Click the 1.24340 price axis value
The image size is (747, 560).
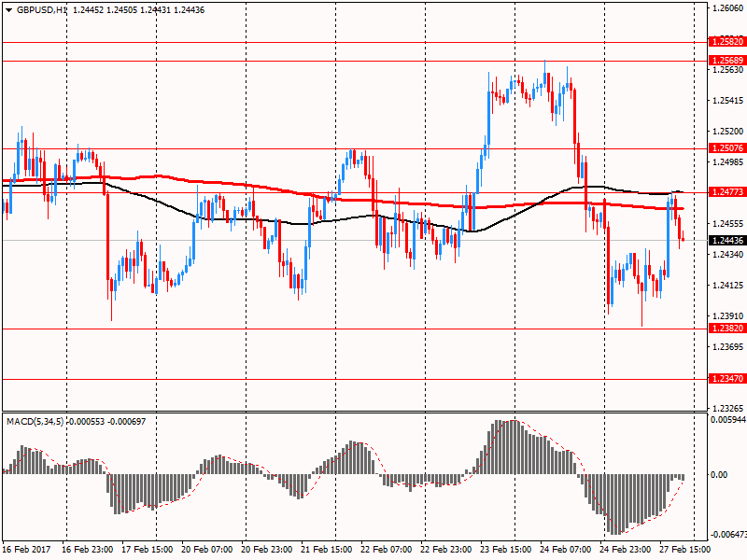(728, 255)
